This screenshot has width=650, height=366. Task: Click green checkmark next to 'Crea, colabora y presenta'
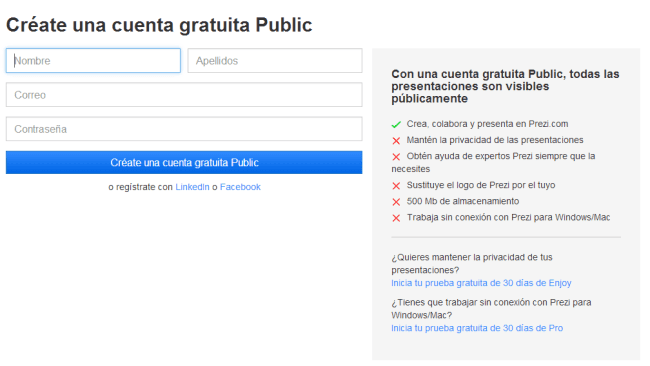coord(396,124)
